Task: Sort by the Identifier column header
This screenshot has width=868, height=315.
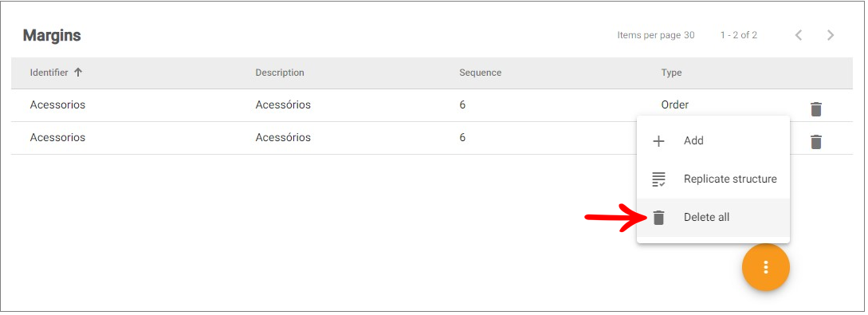Action: pos(49,73)
